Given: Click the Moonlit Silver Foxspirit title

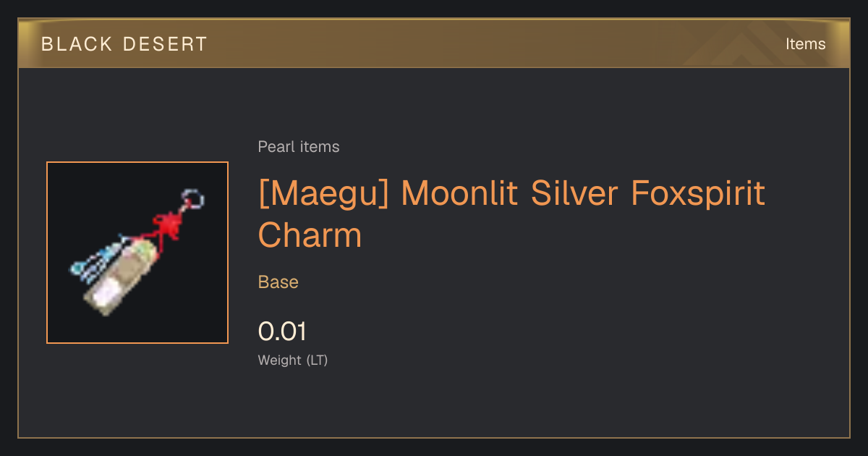Looking at the screenshot, I should (x=583, y=193).
